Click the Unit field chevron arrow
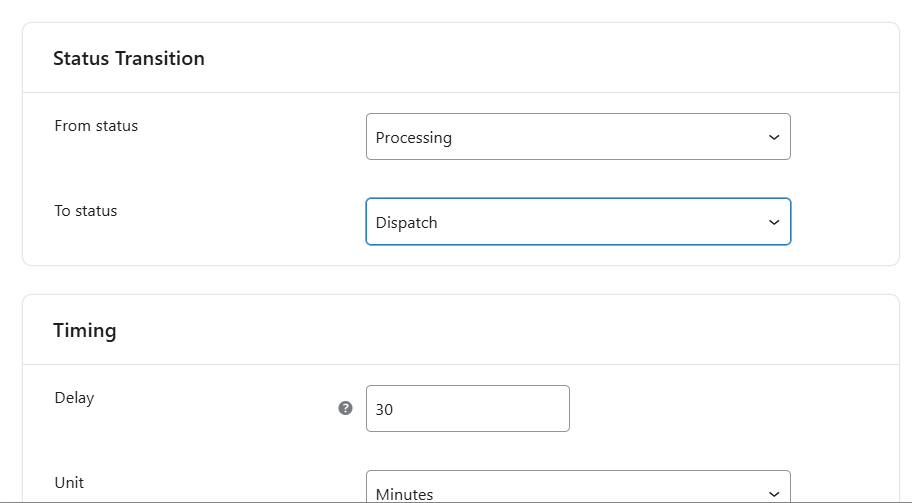 tap(773, 494)
